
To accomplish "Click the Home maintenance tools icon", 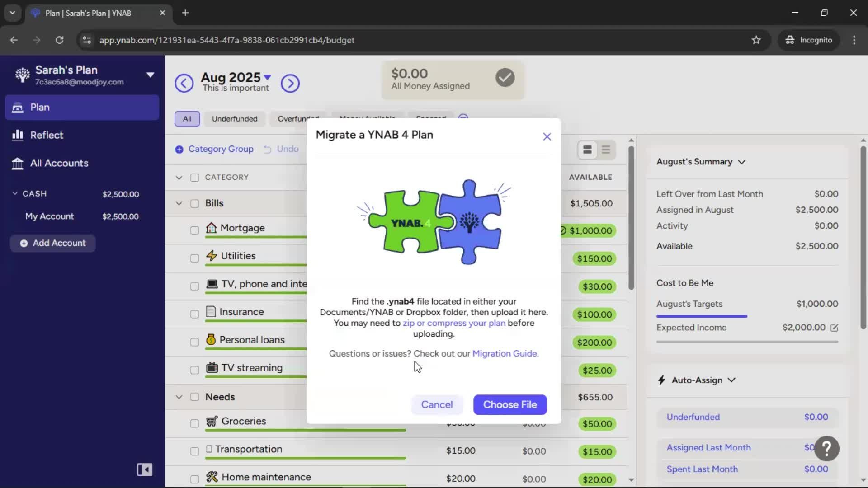I will click(212, 477).
